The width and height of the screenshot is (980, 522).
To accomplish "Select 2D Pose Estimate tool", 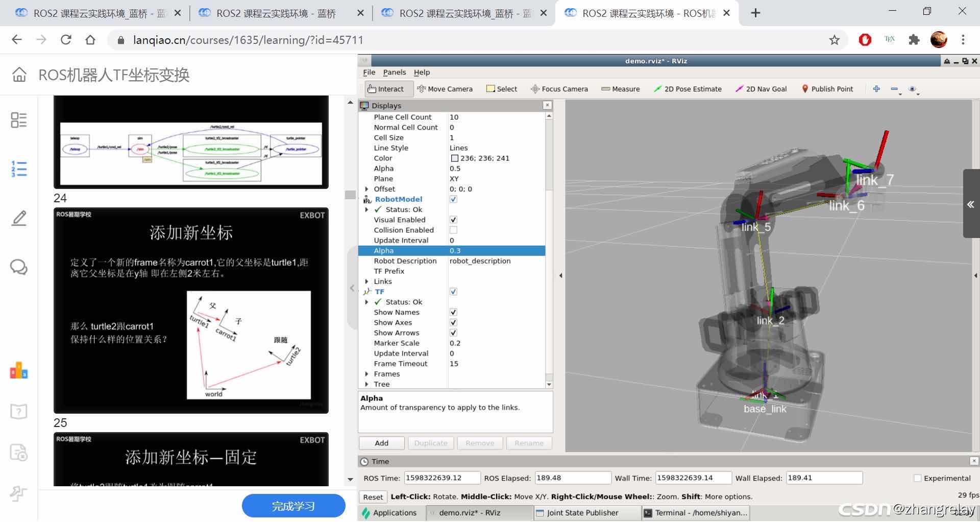I will (688, 89).
